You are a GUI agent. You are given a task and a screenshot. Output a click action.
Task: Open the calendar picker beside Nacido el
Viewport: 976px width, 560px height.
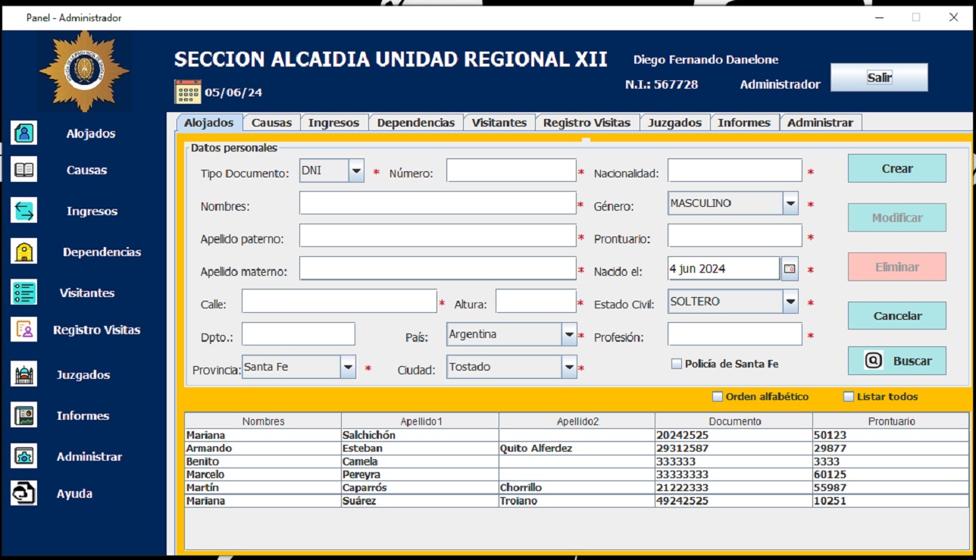[790, 269]
